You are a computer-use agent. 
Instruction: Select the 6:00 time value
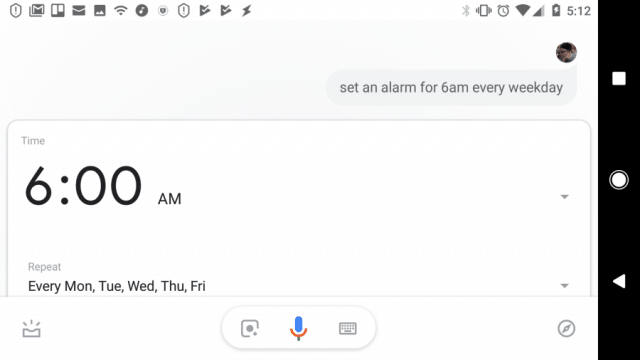click(83, 185)
